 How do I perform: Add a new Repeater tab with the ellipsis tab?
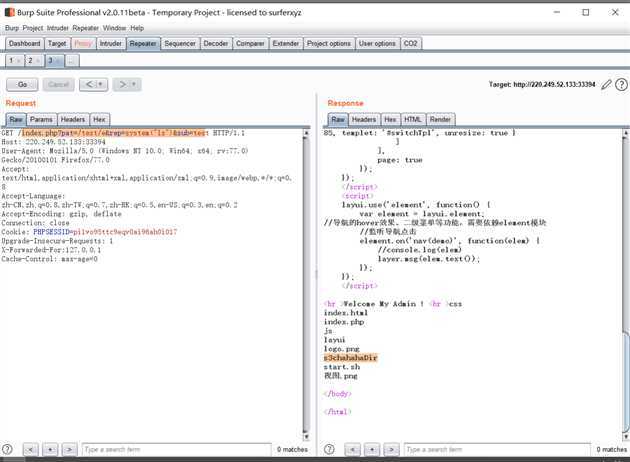[71, 61]
